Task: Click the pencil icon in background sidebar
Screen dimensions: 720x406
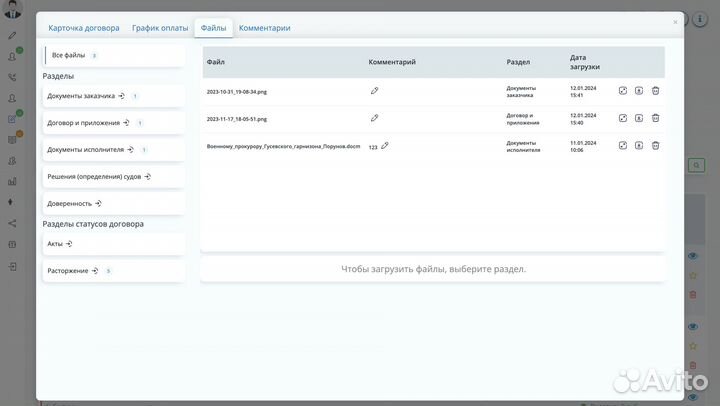Action: click(x=12, y=35)
